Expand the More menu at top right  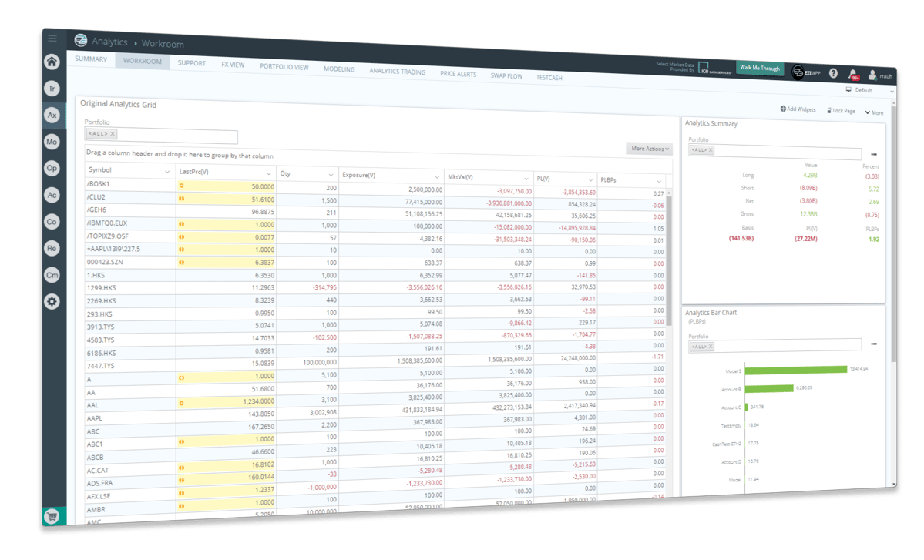coord(874,112)
